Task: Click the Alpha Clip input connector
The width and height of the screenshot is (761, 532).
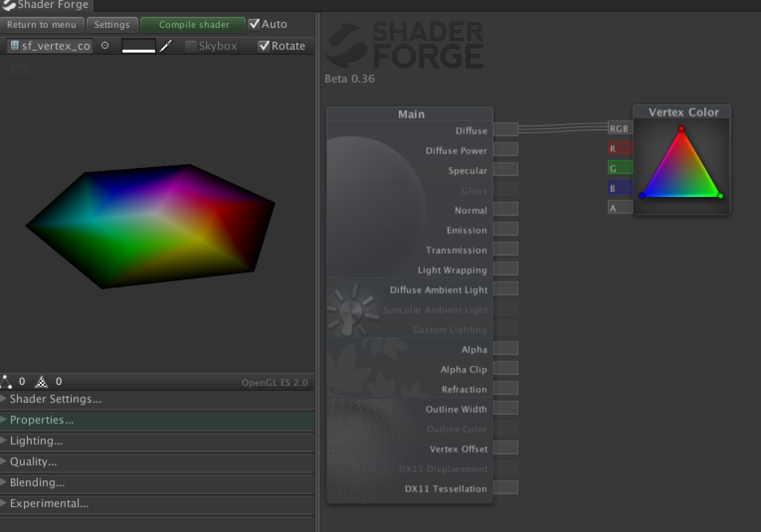Action: (506, 368)
